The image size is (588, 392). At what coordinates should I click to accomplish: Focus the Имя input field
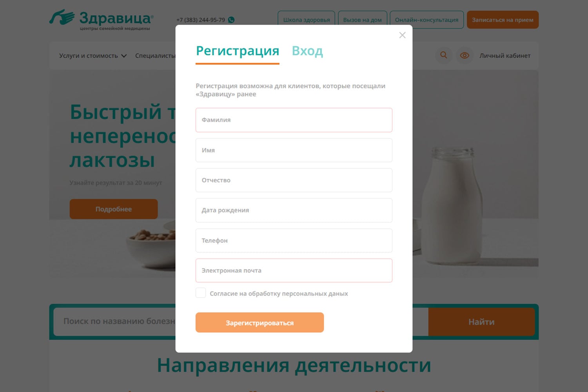click(x=294, y=150)
